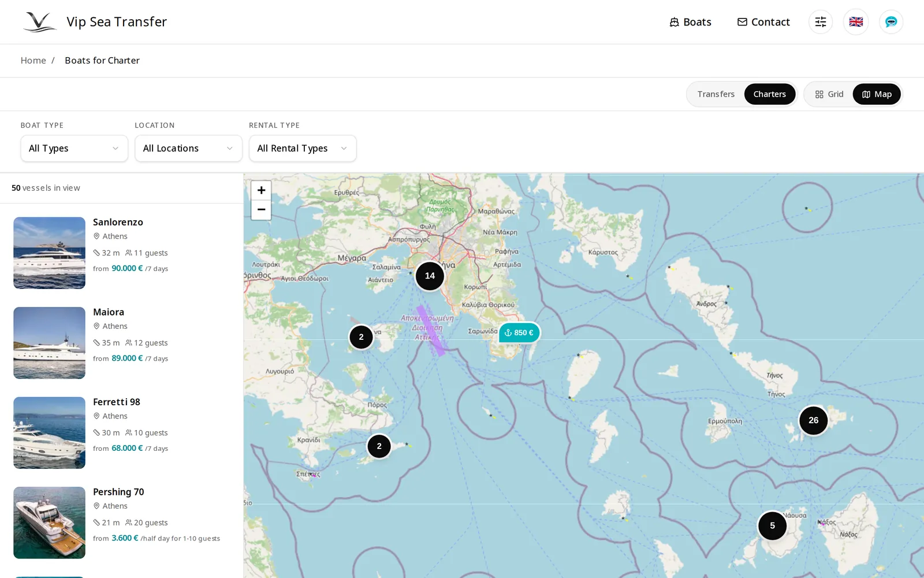Open the Contact menu item
The image size is (924, 578).
[x=763, y=22]
